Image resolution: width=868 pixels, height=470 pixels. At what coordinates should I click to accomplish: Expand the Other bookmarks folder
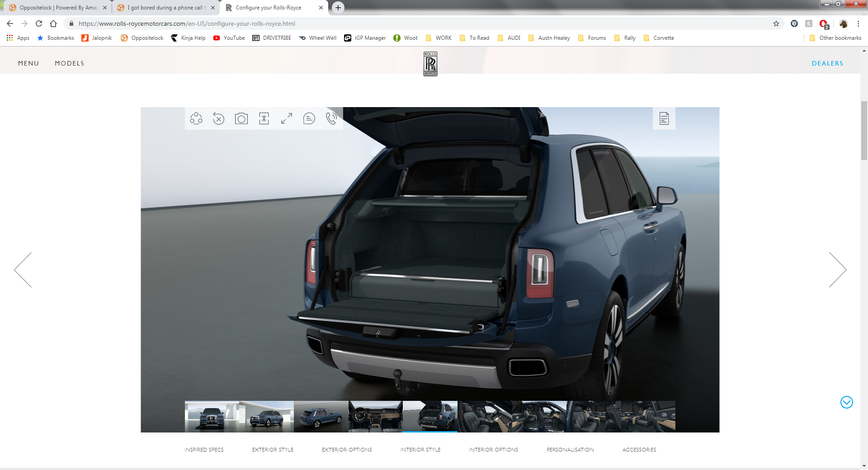pos(835,38)
